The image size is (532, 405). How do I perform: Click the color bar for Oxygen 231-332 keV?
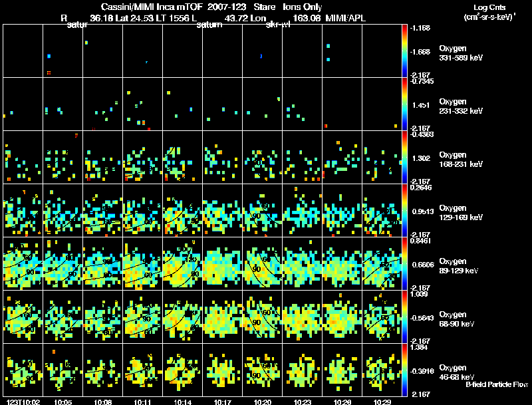(x=405, y=104)
